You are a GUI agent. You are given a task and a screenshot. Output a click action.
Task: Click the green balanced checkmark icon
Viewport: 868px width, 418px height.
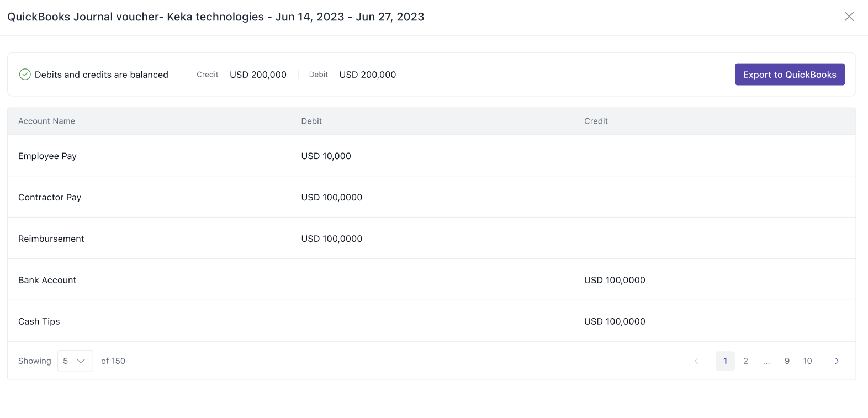coord(25,75)
